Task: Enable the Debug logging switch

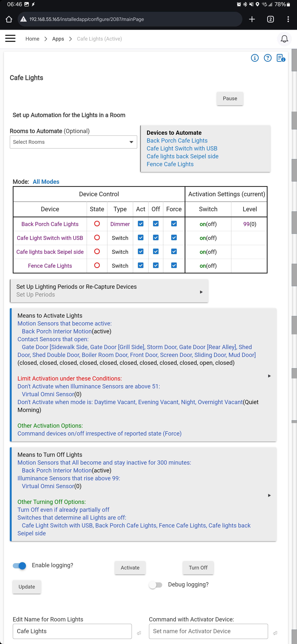Action: 156,585
